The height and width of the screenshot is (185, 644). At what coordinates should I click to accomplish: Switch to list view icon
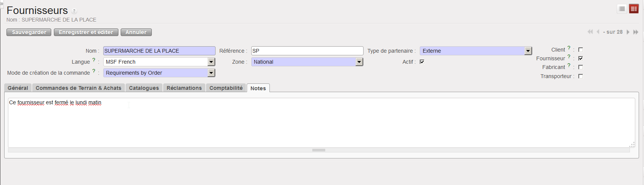pyautogui.click(x=622, y=9)
